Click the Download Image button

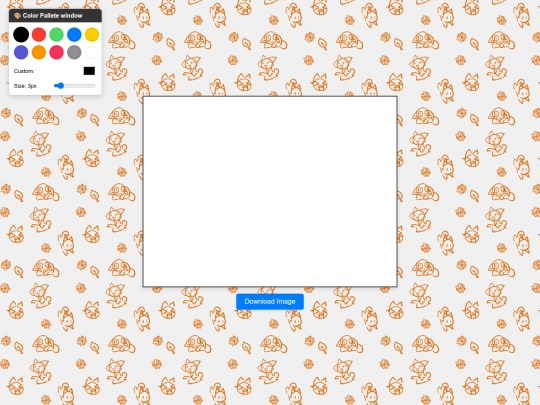[x=270, y=302]
